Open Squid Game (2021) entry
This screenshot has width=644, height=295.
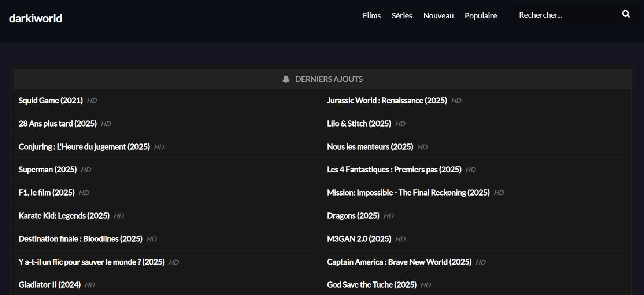tap(51, 101)
